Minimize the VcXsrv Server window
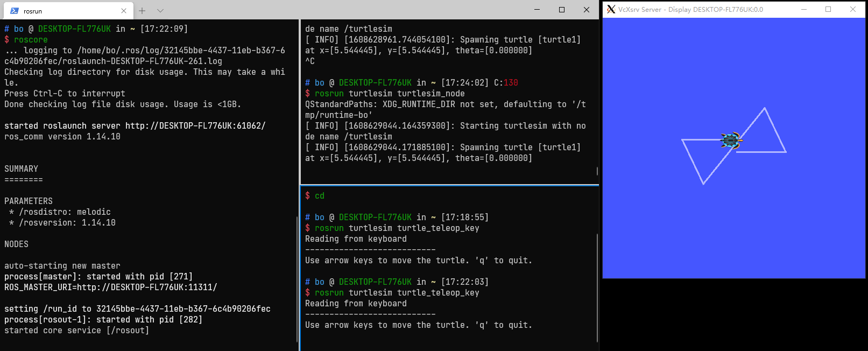Screen dimensions: 868x351 click(804, 9)
